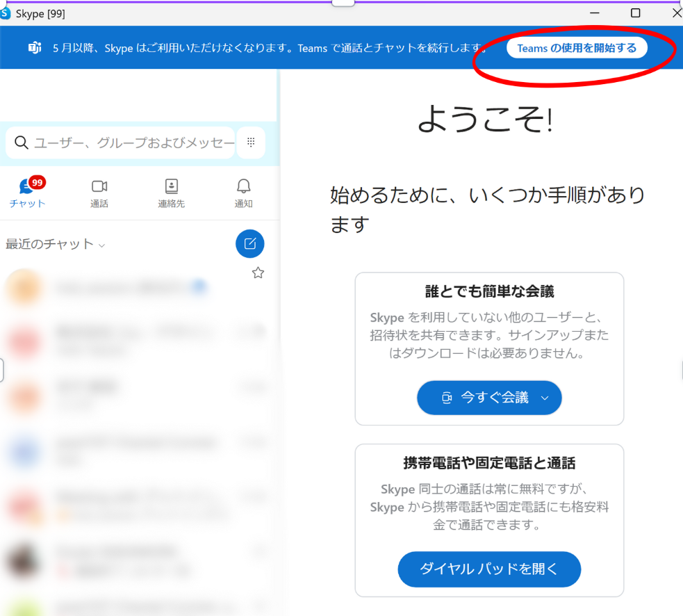Click ダイヤル パッドを開く button
This screenshot has height=616, width=683.
[489, 569]
